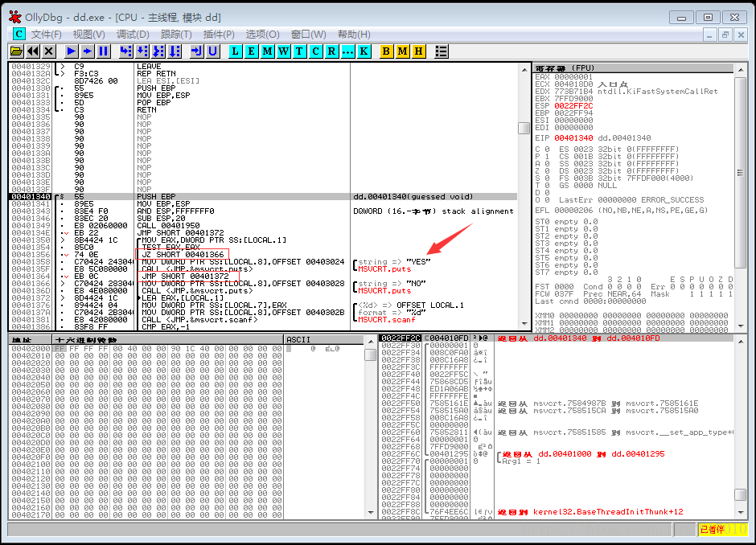Open the Log window with L button
756x545 pixels.
(236, 51)
